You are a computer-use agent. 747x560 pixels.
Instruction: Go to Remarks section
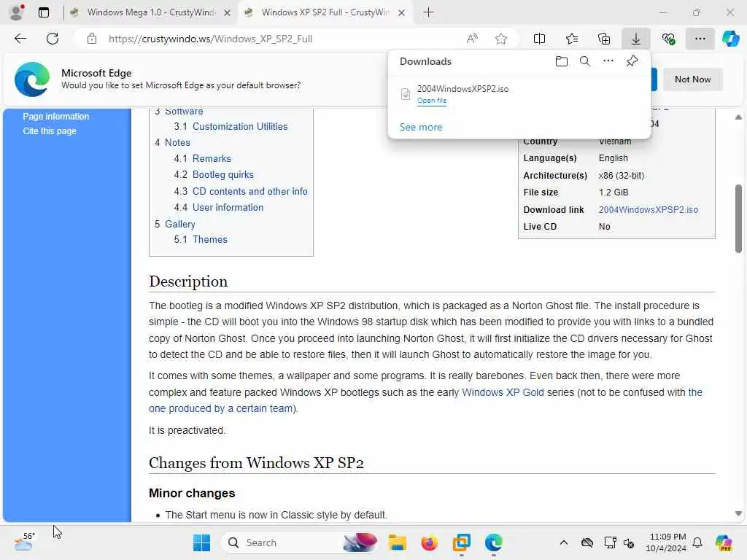[212, 158]
